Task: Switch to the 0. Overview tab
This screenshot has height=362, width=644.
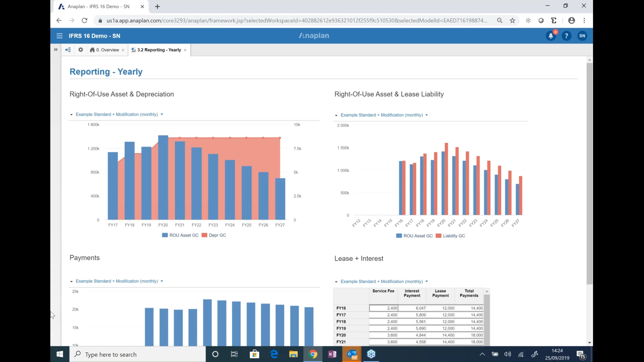Action: coord(107,50)
